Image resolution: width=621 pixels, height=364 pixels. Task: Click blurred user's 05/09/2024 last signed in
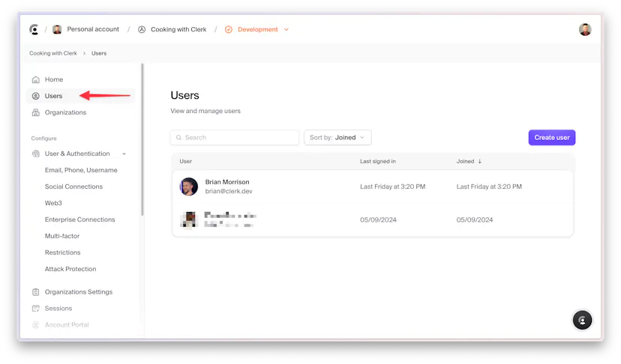pos(378,219)
